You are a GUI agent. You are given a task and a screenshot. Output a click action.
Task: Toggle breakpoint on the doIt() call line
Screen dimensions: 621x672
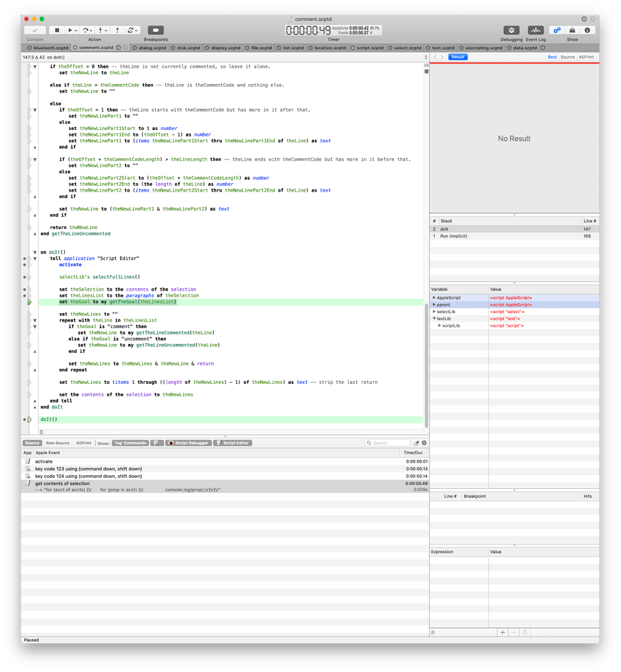point(24,419)
